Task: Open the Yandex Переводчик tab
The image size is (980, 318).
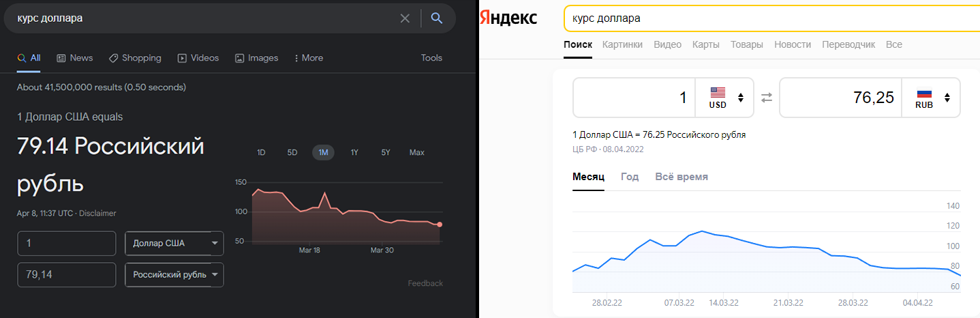Action: [848, 44]
